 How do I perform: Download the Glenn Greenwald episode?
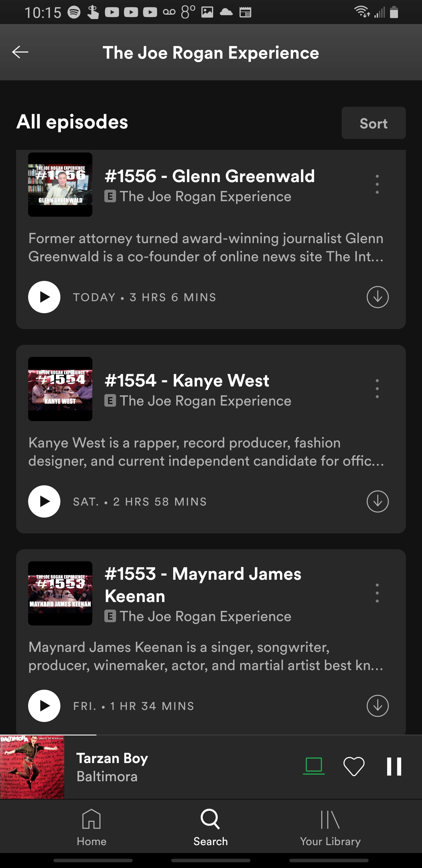tap(377, 297)
